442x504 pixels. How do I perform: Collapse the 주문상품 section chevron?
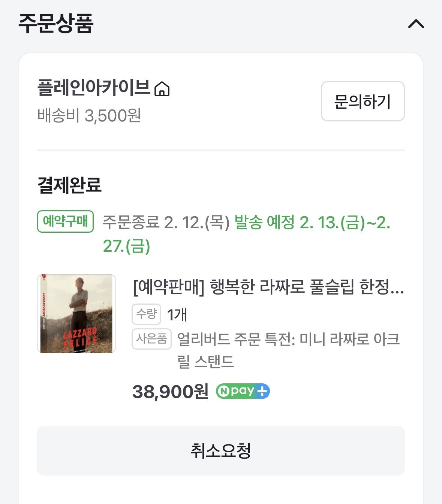click(416, 24)
